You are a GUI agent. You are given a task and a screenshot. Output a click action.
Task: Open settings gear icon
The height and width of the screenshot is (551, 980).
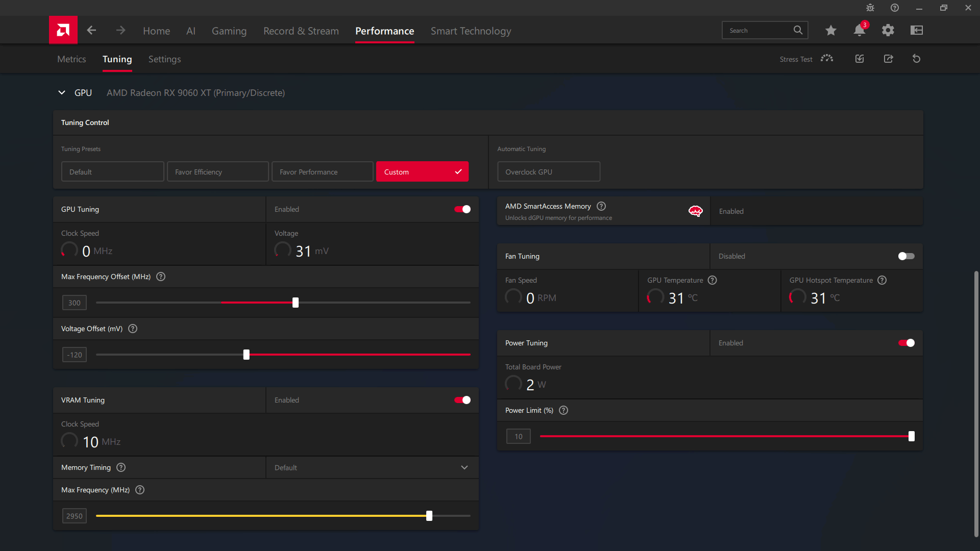click(888, 31)
